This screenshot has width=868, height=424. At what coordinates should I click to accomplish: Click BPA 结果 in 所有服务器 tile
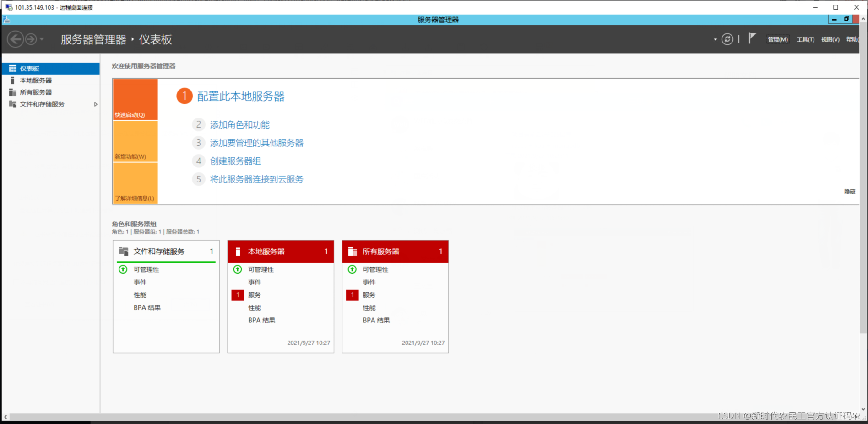click(376, 321)
